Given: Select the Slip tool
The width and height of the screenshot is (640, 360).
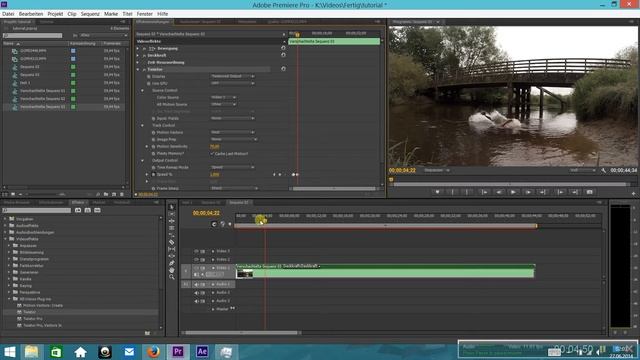Looking at the screenshot, I should coord(171,249).
